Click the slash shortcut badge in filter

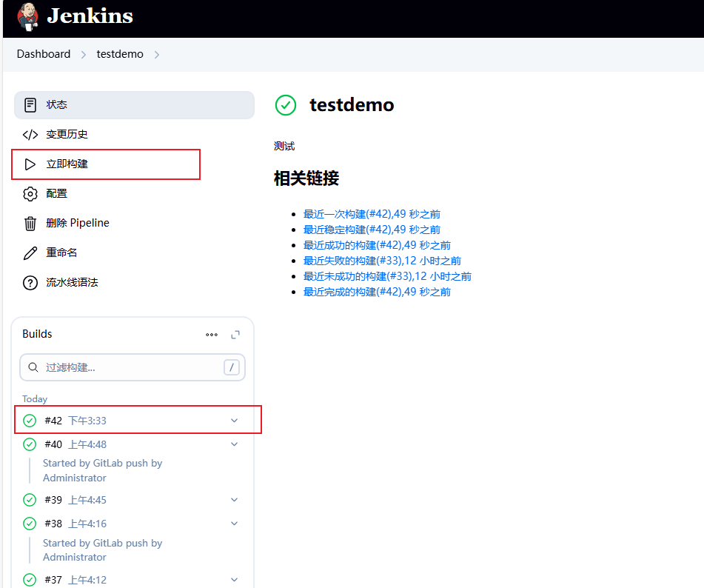[231, 367]
